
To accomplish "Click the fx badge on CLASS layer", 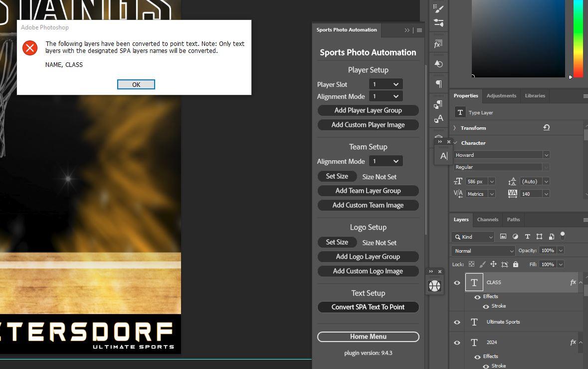I will [x=573, y=282].
